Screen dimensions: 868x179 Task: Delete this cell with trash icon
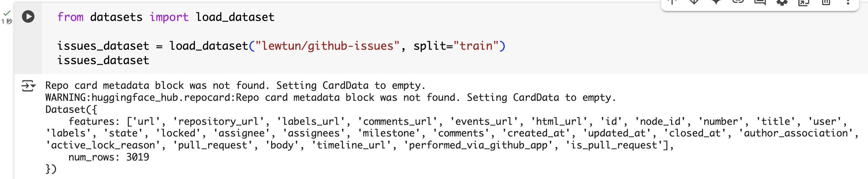click(x=826, y=2)
